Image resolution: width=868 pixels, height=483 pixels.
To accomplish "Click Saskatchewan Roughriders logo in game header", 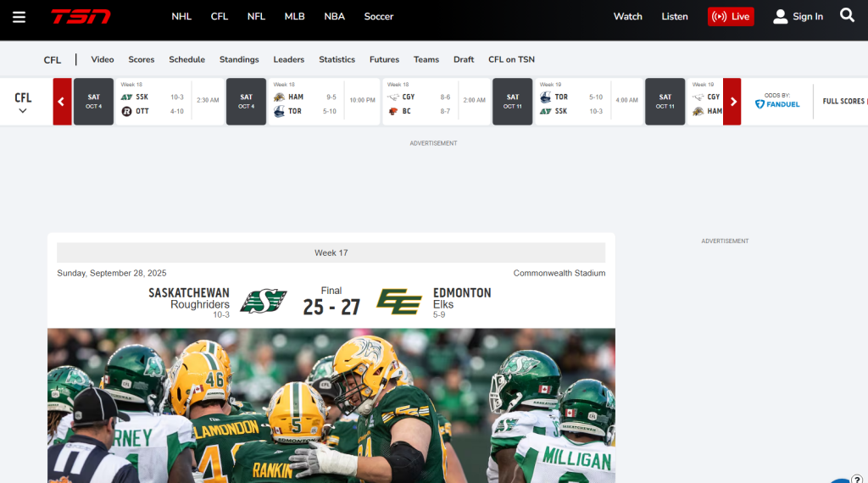I will click(264, 301).
